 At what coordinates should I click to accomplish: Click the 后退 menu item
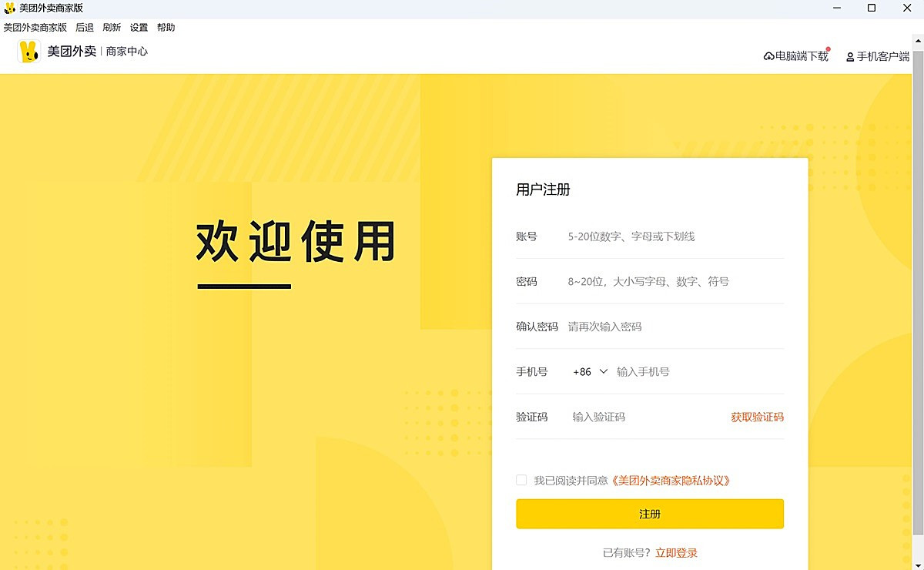tap(85, 28)
